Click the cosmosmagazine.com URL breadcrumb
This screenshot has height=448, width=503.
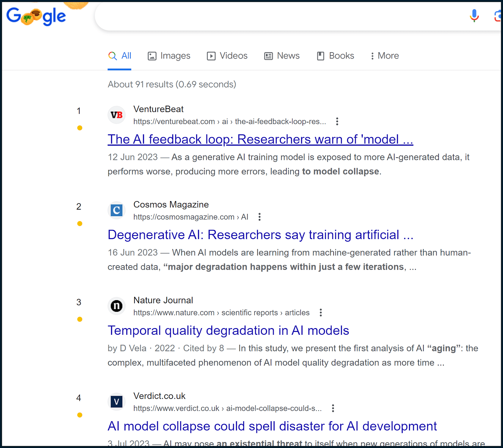(191, 217)
